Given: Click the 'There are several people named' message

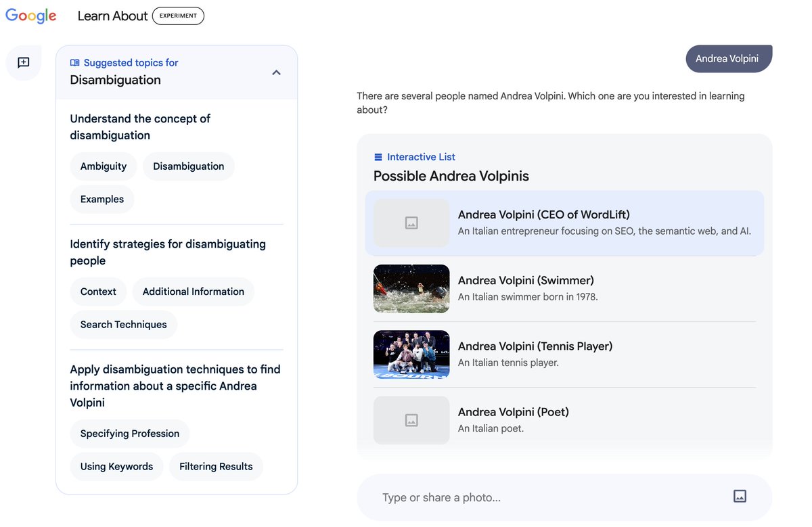Looking at the screenshot, I should coord(551,103).
